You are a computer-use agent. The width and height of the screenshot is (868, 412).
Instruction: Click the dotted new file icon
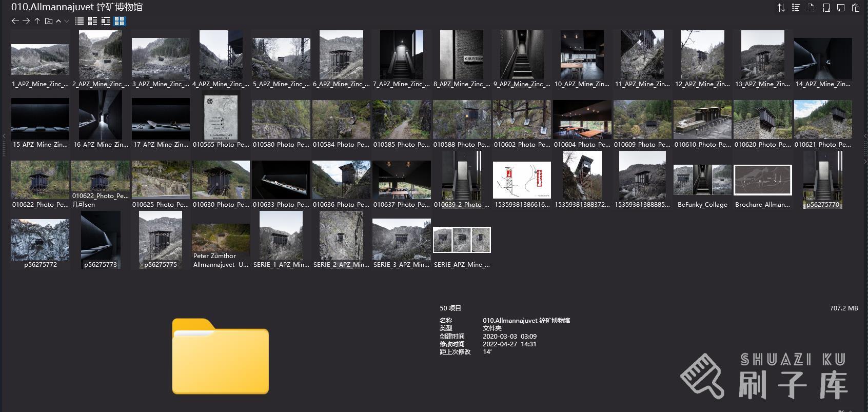[x=811, y=8]
